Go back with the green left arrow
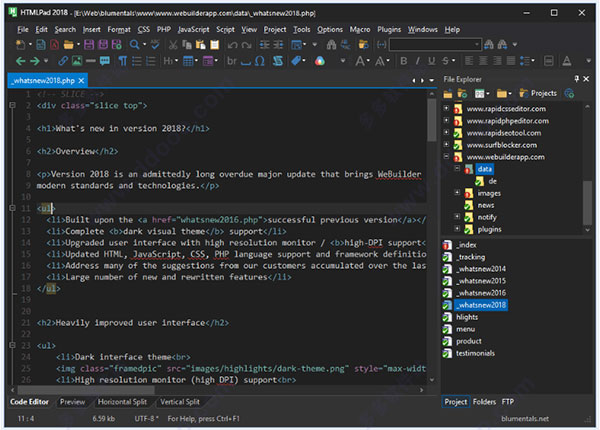The image size is (600, 430). (x=21, y=61)
